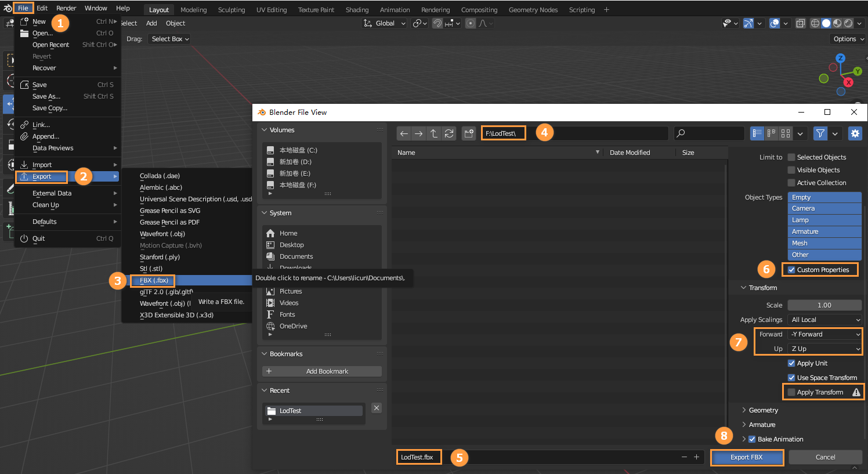
Task: Toggle proportional editing icon
Action: (471, 23)
